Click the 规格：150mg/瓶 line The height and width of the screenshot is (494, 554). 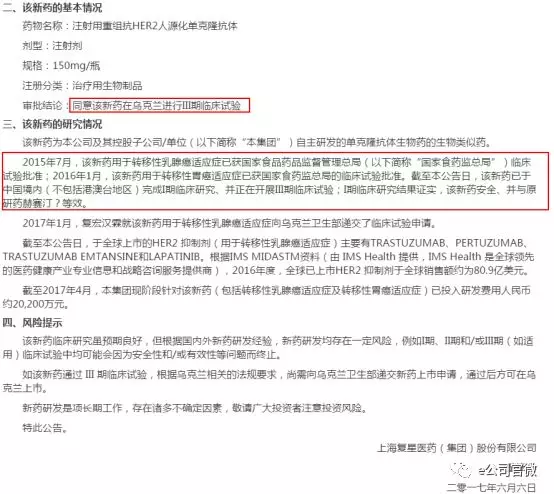[x=61, y=66]
